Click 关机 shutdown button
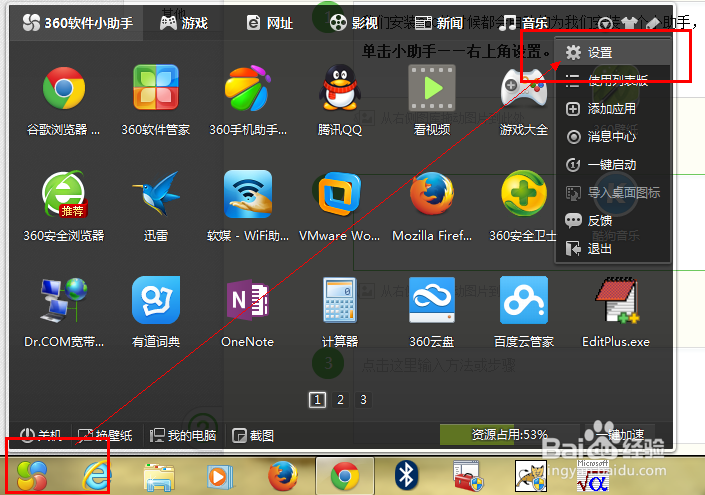Image resolution: width=705 pixels, height=495 pixels. coord(40,435)
